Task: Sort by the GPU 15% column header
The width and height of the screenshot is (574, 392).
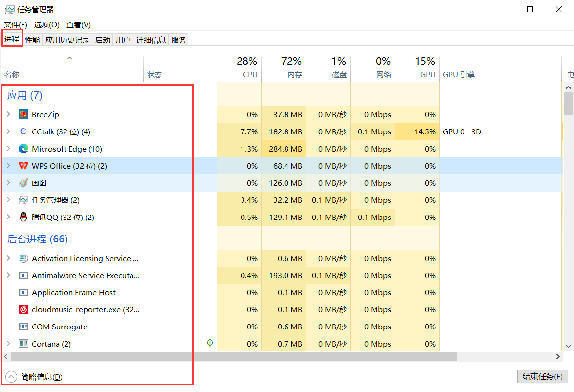Action: (x=417, y=68)
